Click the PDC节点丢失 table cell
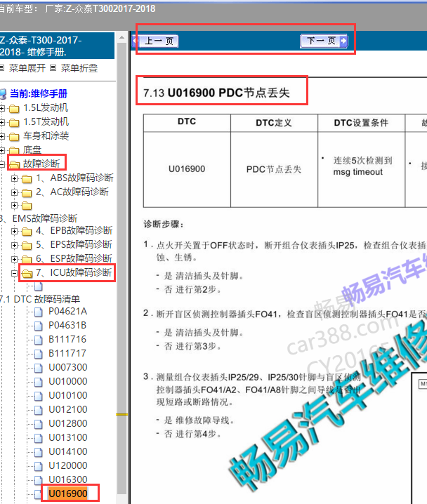 click(274, 169)
